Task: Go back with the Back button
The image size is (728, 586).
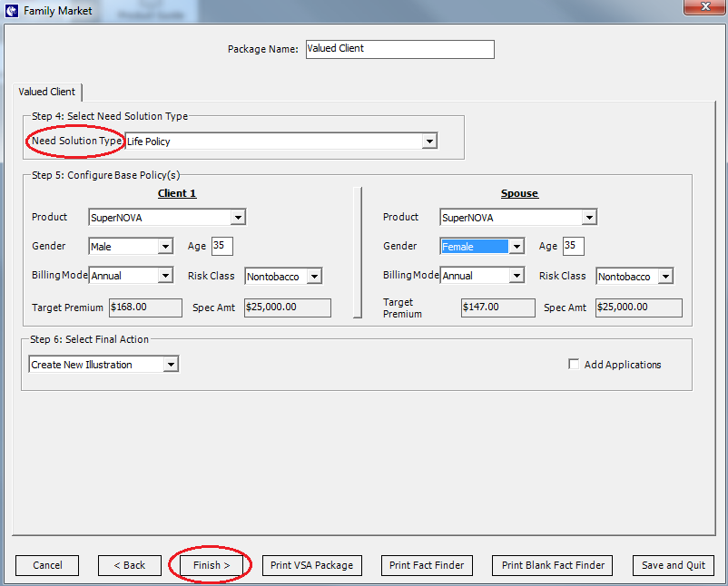Action: 130,565
